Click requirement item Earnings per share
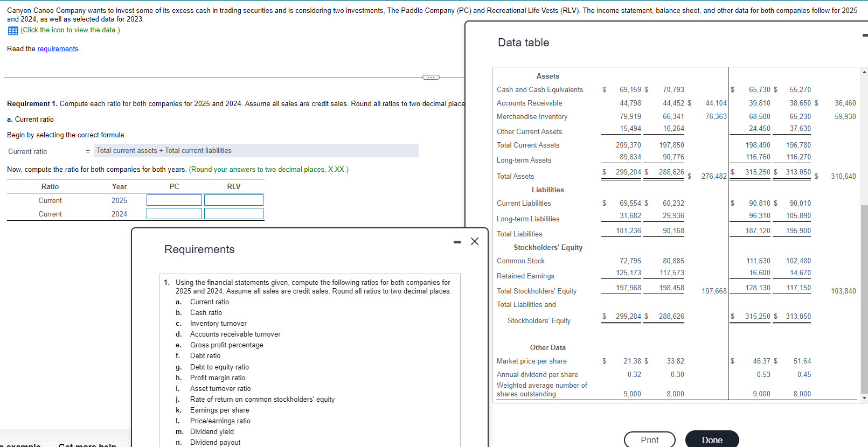868x447 pixels. click(x=219, y=410)
